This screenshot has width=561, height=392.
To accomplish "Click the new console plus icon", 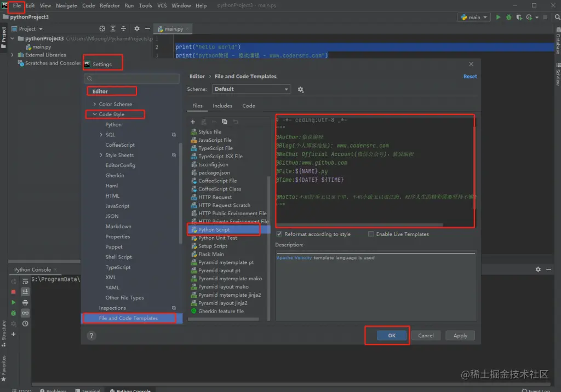I will point(13,334).
